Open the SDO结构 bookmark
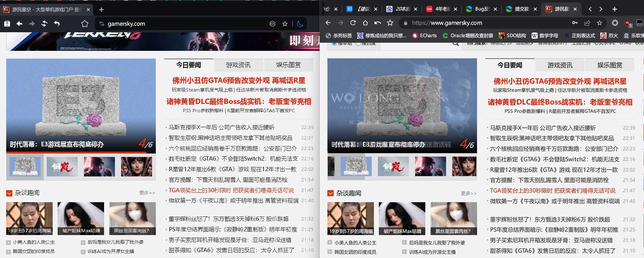The width and height of the screenshot is (644, 258). 512,36
